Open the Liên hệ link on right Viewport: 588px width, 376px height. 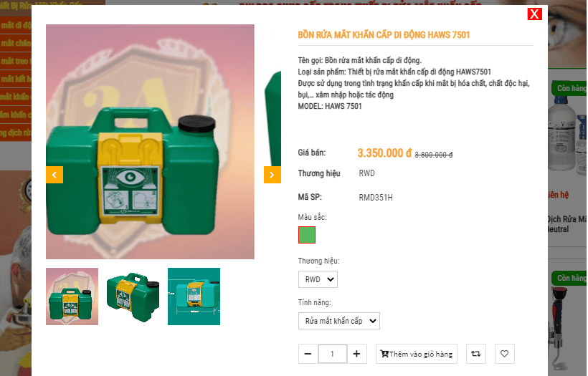tap(559, 195)
